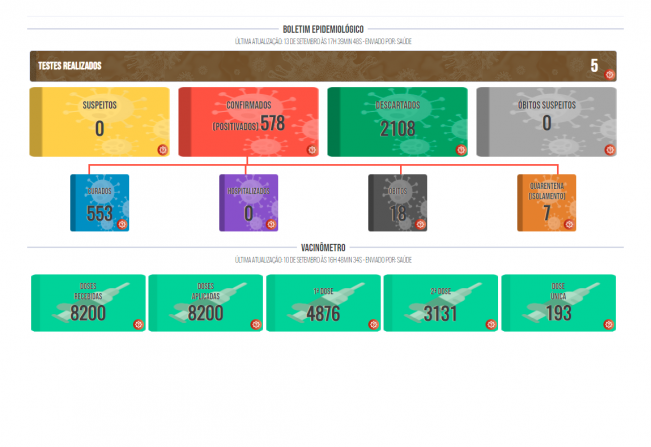Click the Descartados 2108 number
Image resolution: width=651 pixels, height=447 pixels.
point(397,126)
